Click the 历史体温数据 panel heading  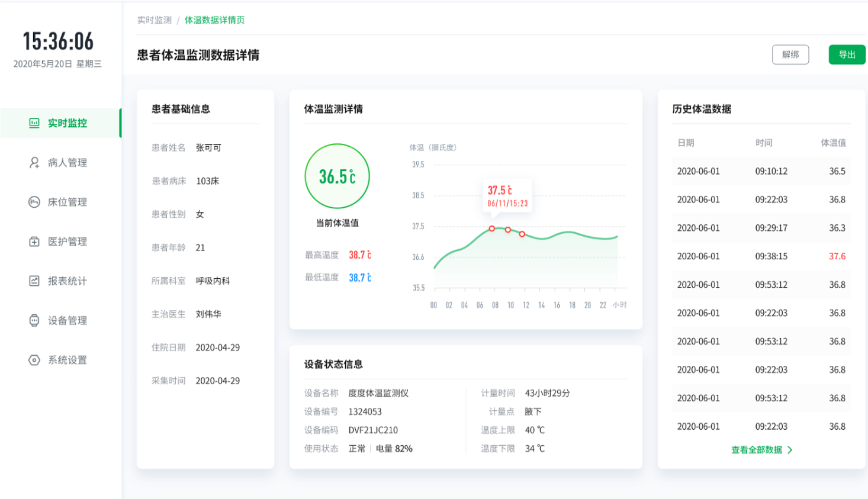pos(702,109)
